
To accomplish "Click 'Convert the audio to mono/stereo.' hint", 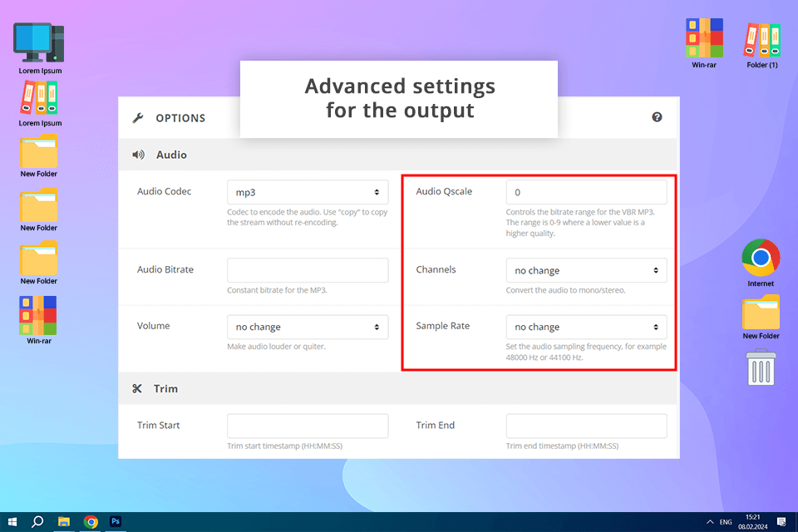I will [565, 290].
